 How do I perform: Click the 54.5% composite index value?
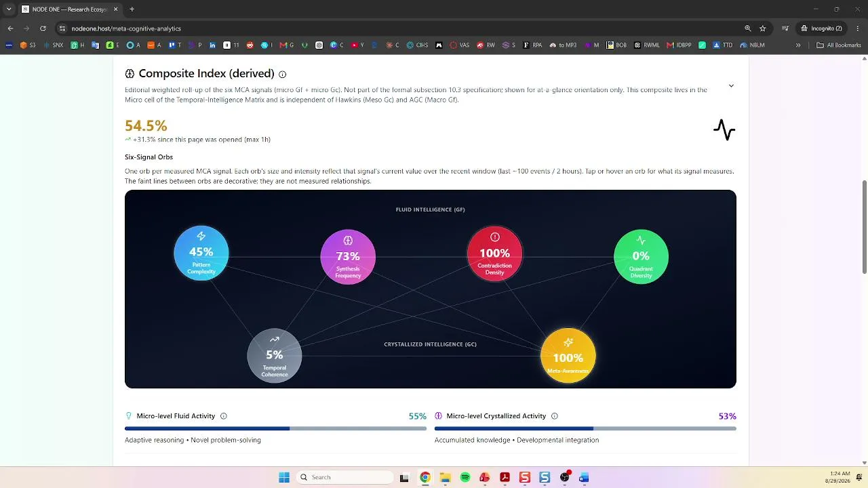pos(146,125)
